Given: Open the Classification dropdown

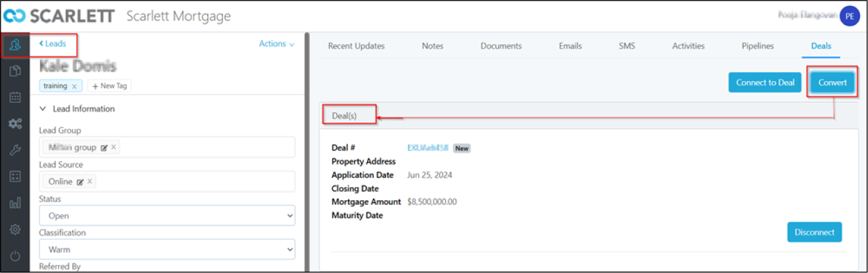Looking at the screenshot, I should tap(167, 249).
